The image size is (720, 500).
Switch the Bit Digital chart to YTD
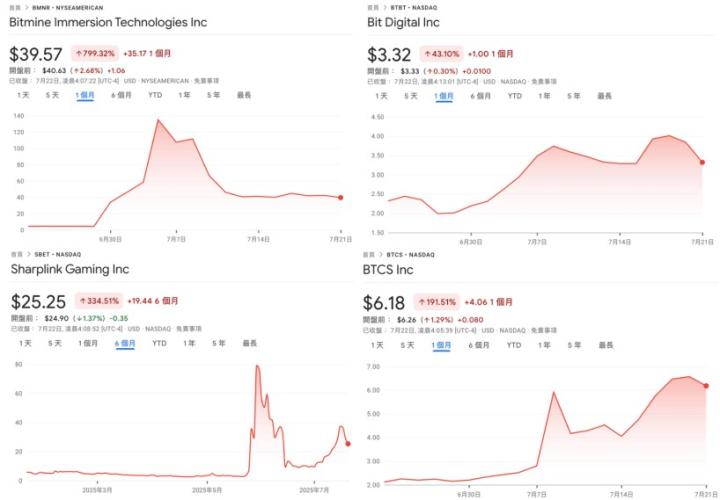tap(514, 96)
